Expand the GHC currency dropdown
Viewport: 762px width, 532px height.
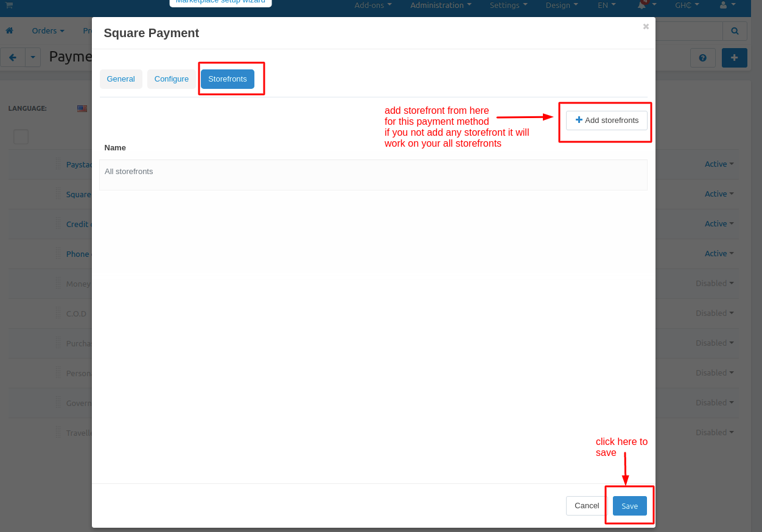(x=687, y=5)
